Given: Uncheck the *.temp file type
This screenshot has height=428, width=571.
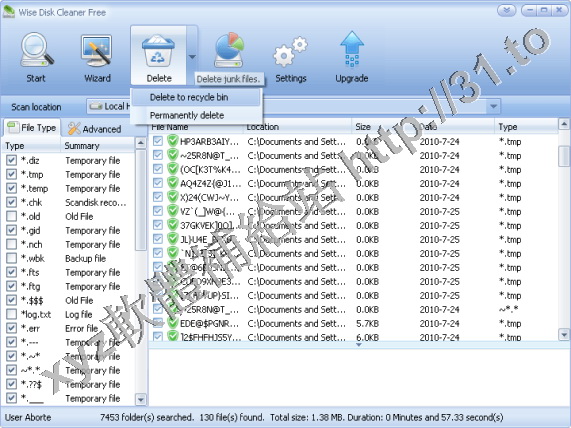Looking at the screenshot, I should [11, 188].
